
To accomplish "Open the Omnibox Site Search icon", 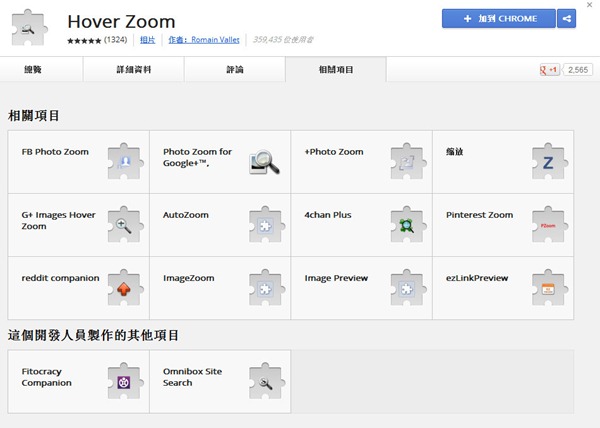I will pos(265,380).
